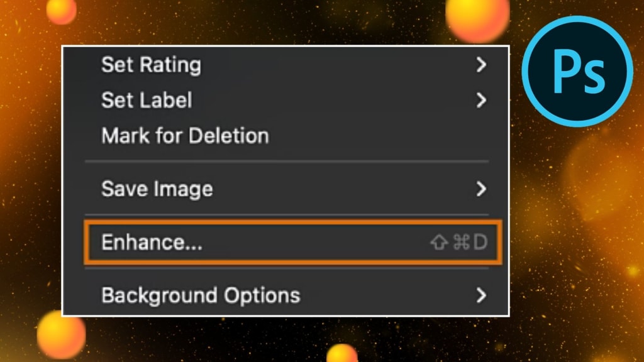
Task: Expand the Set Label submenu arrow
Action: [x=481, y=100]
